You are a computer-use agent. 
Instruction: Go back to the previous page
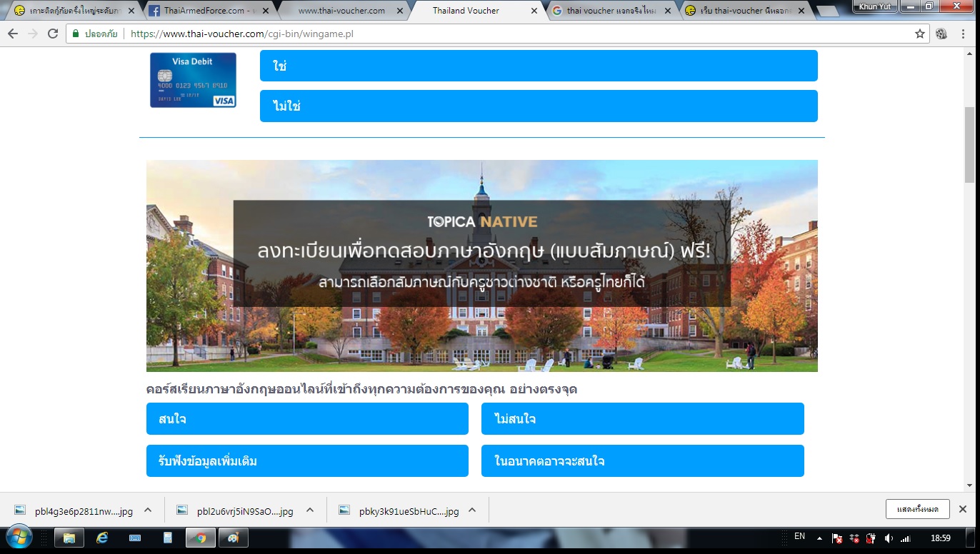pos(13,34)
